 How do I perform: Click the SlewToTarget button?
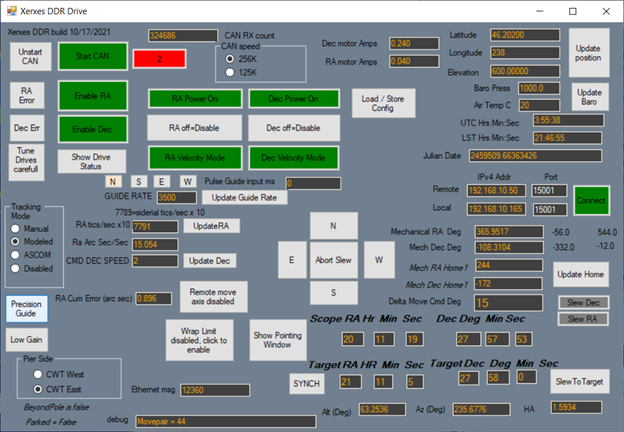[579, 381]
